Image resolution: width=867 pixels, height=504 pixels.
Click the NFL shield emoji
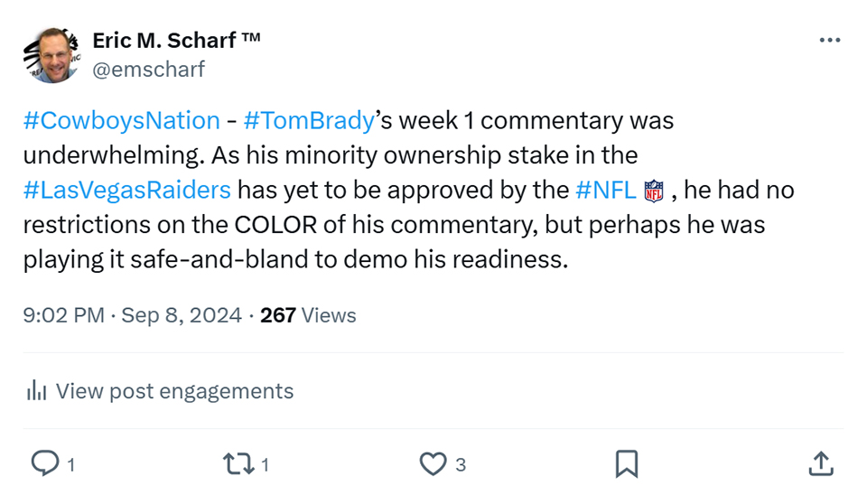coord(654,191)
